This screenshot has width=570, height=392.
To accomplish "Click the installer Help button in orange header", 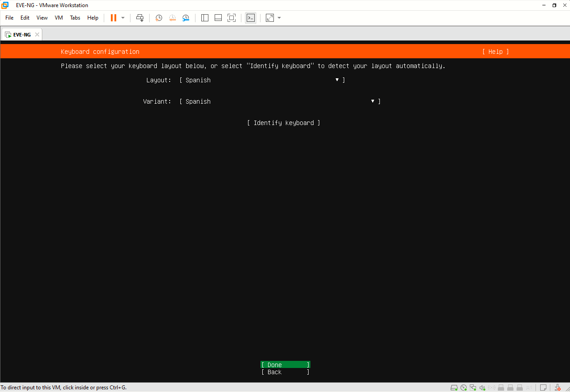I will [496, 52].
